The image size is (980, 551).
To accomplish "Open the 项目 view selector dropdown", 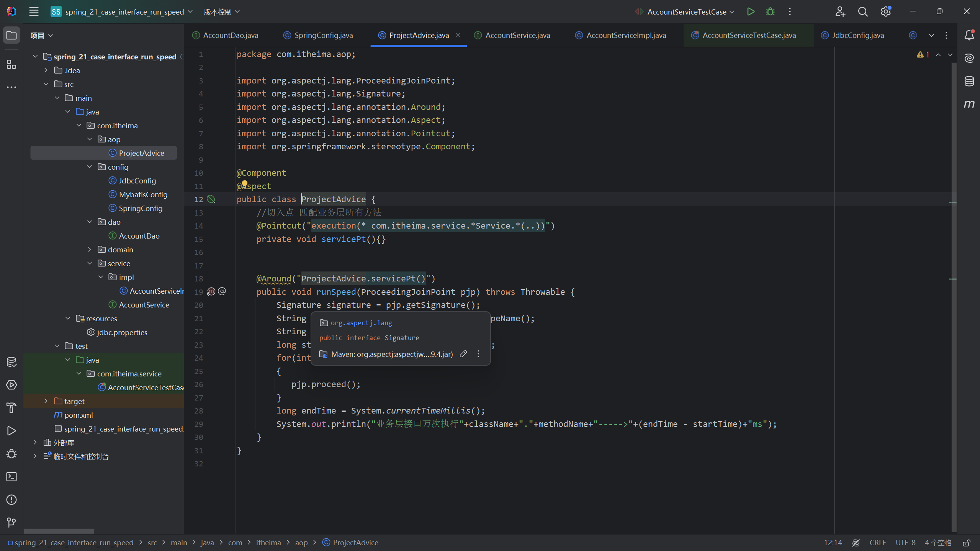I will coord(42,35).
